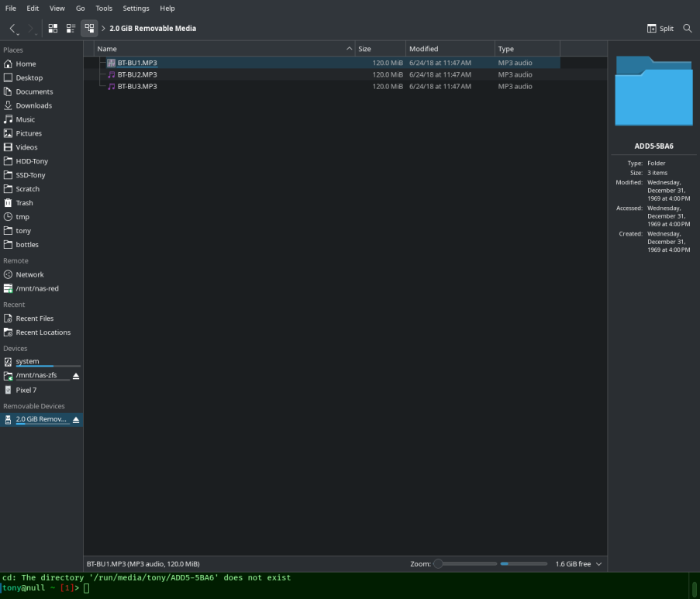Open the search magnifier icon

tap(688, 29)
